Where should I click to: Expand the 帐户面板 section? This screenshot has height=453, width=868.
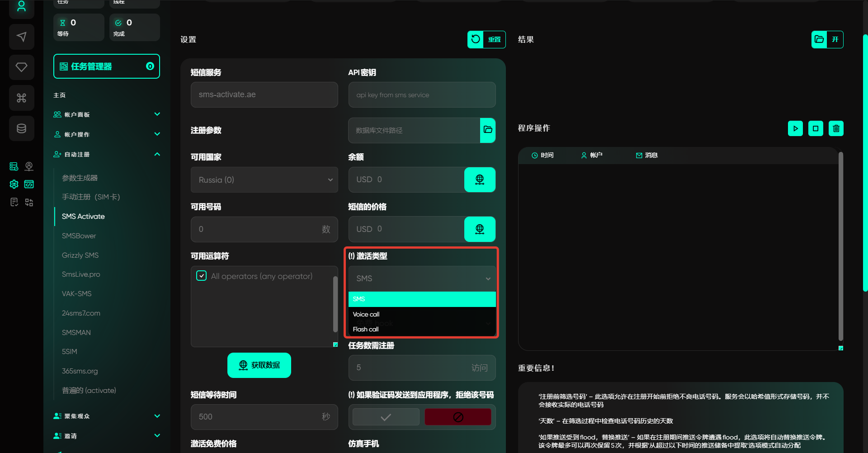pos(157,114)
